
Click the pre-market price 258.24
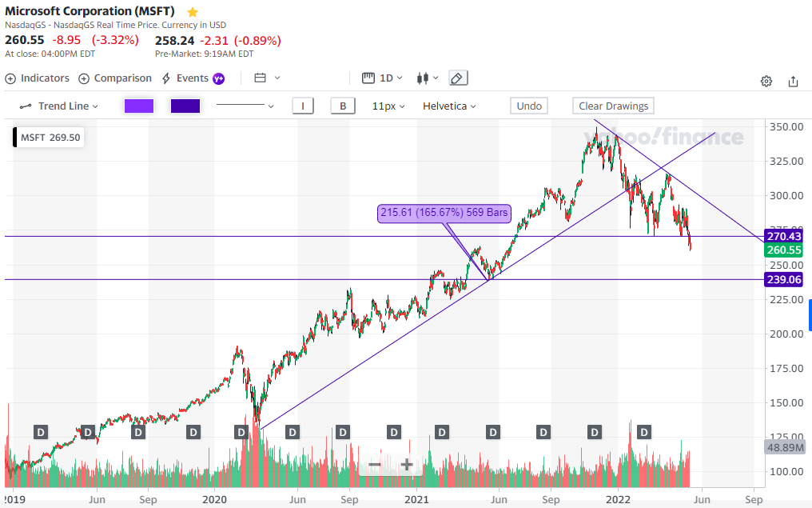[x=174, y=41]
